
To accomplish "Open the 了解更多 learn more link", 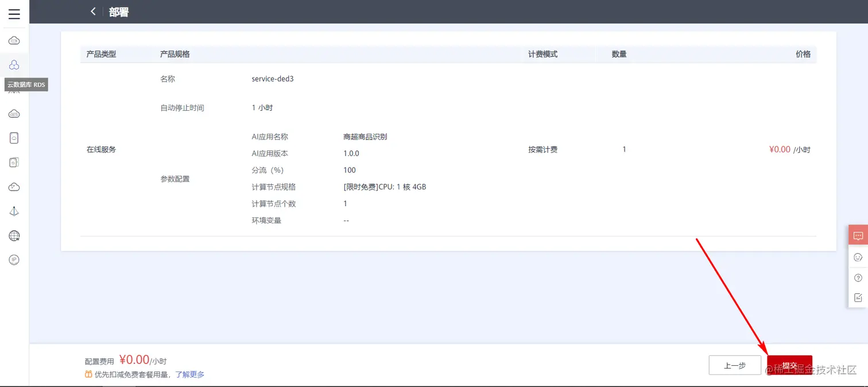I will point(189,374).
